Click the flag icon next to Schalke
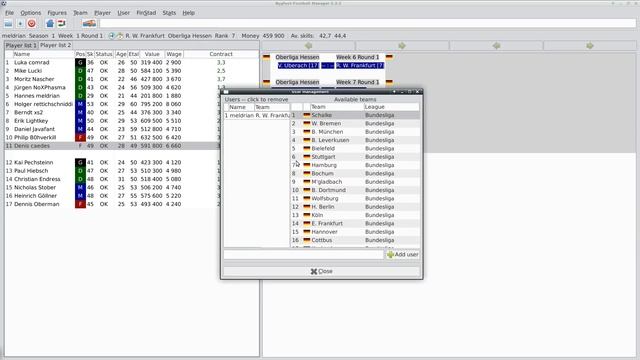This screenshot has width=640, height=360. pyautogui.click(x=307, y=115)
